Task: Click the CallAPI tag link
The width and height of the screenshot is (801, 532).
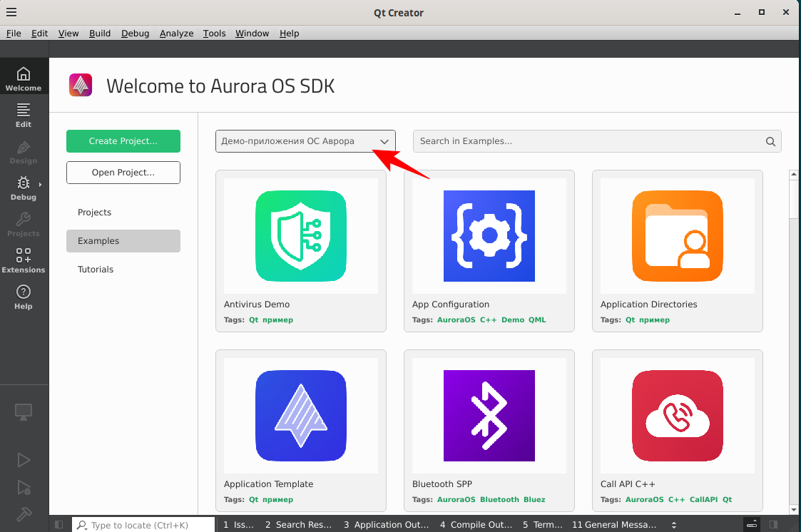Action: [x=703, y=500]
